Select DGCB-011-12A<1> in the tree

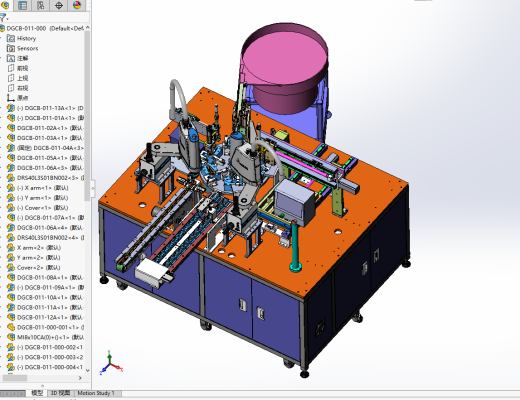pos(45,317)
